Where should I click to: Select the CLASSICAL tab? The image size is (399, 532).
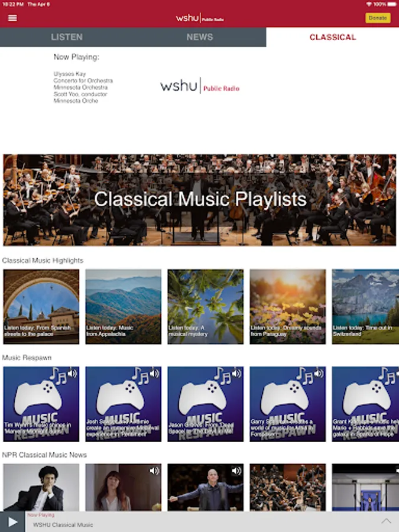pos(332,37)
